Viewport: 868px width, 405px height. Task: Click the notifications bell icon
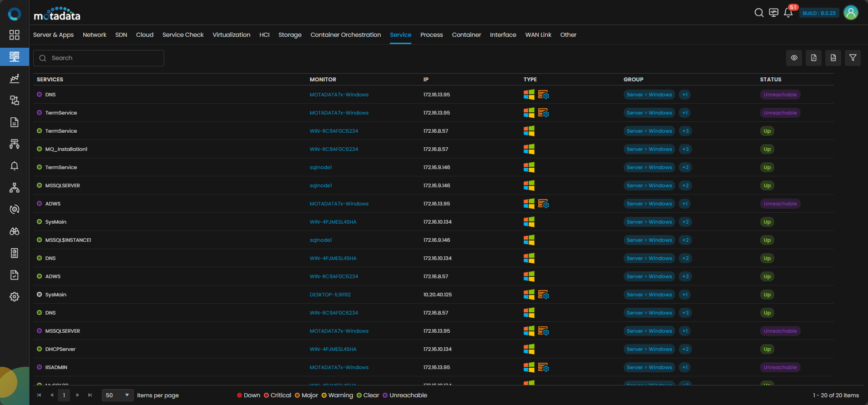(788, 13)
